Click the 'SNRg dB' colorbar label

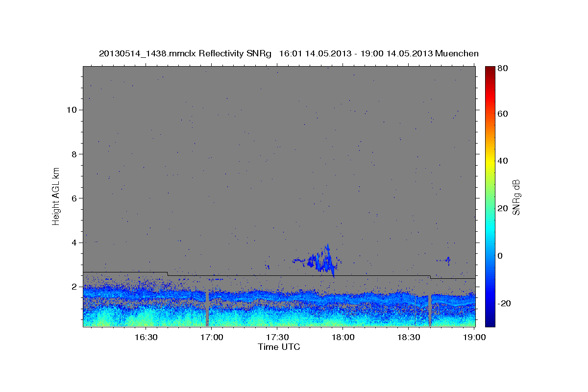(516, 197)
